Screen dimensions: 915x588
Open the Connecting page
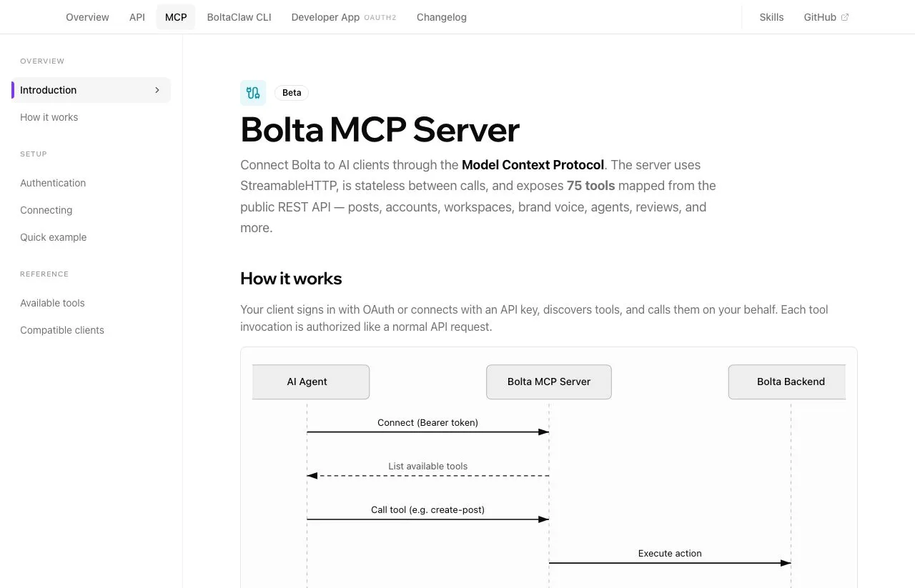point(46,210)
